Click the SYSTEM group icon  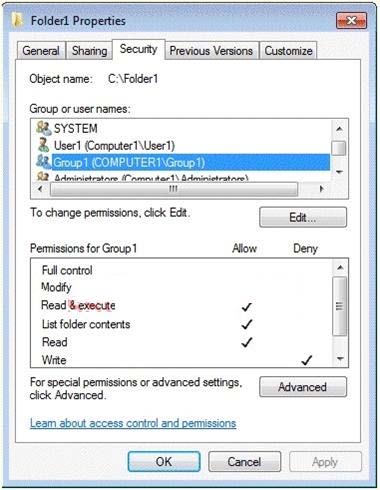coord(44,128)
